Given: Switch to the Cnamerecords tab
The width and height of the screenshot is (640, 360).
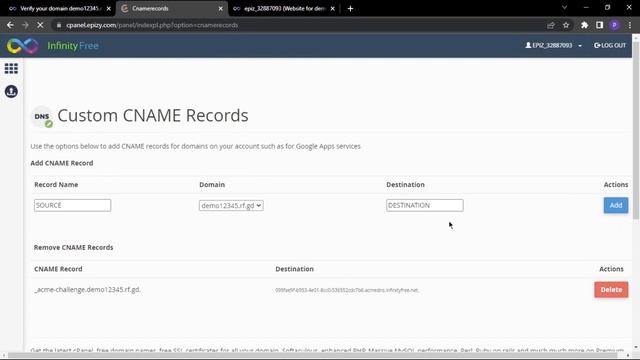Looking at the screenshot, I should point(172,9).
